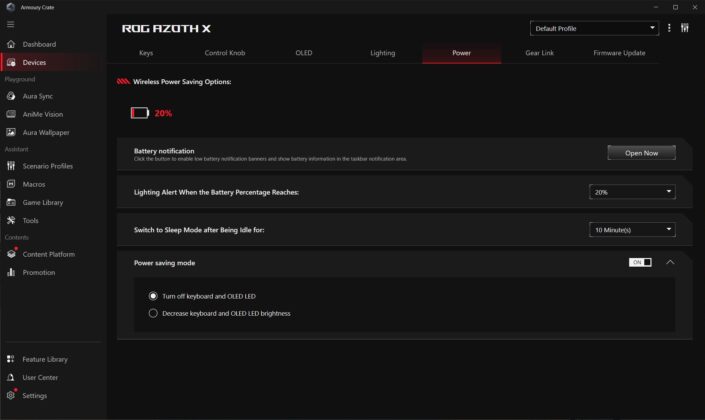Click the Game Library label
705x420 pixels.
[43, 202]
